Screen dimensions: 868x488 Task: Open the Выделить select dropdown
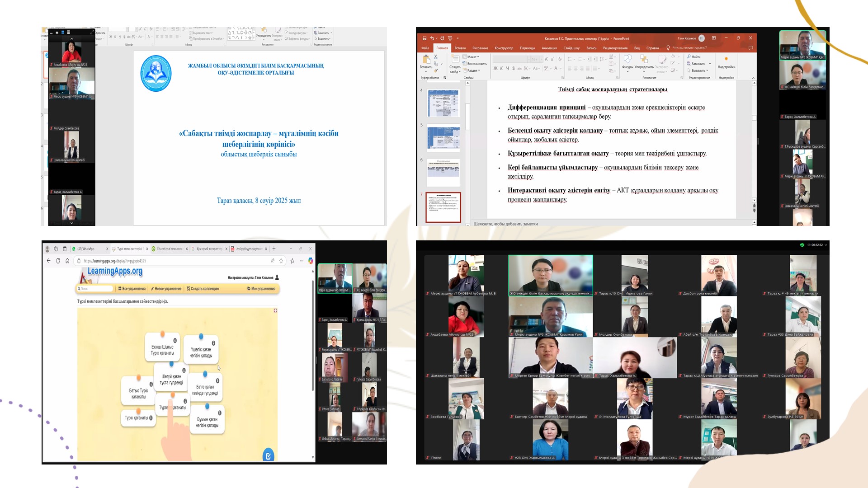click(697, 70)
